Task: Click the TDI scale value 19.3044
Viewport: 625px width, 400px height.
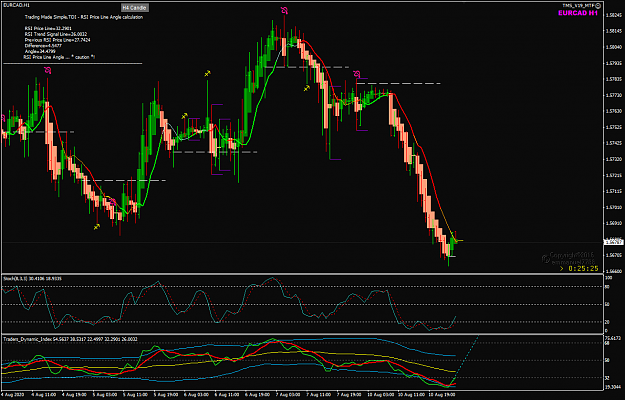Action: pos(612,387)
